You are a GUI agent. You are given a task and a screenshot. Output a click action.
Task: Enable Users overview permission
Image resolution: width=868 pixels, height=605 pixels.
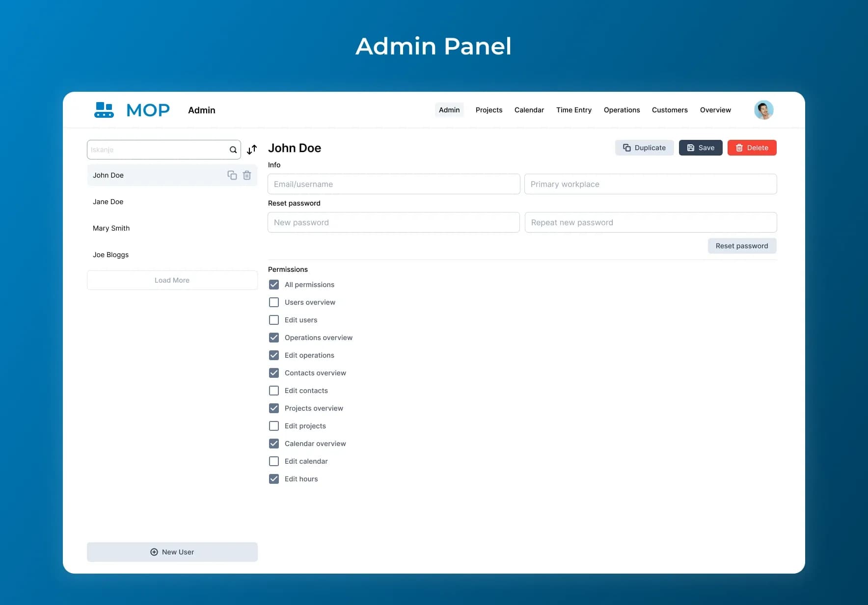[274, 302]
